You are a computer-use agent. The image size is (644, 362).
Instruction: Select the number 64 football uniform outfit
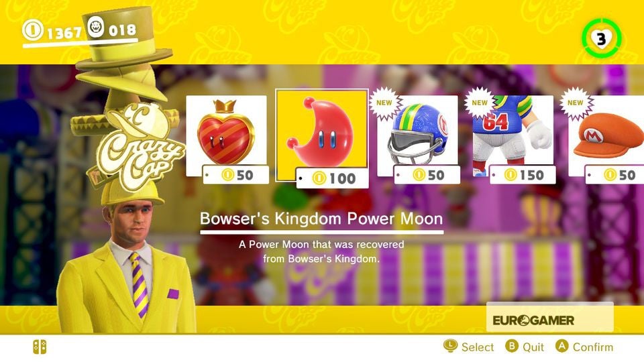513,135
